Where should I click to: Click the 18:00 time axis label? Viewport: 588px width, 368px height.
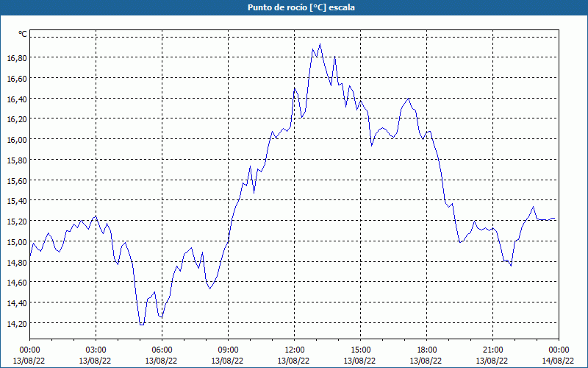point(426,350)
